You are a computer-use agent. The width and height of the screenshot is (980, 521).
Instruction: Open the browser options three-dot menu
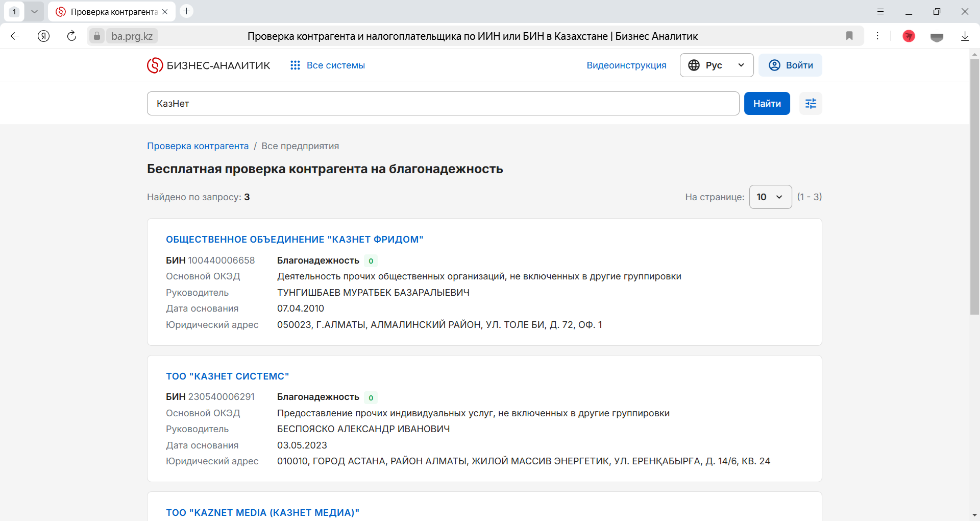(878, 36)
